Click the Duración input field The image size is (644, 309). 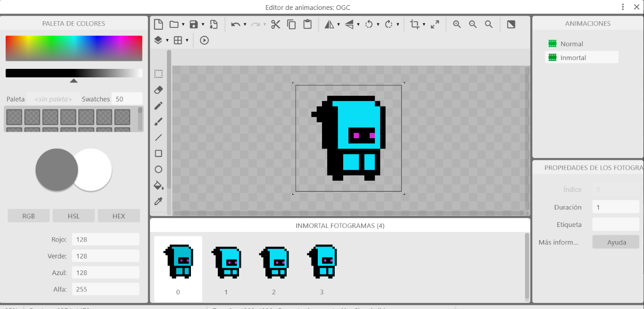[x=615, y=207]
